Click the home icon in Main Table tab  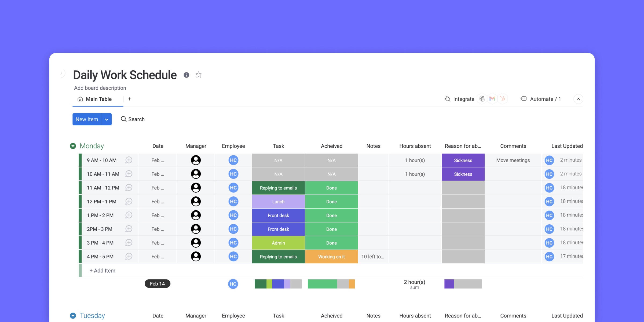[x=80, y=99]
